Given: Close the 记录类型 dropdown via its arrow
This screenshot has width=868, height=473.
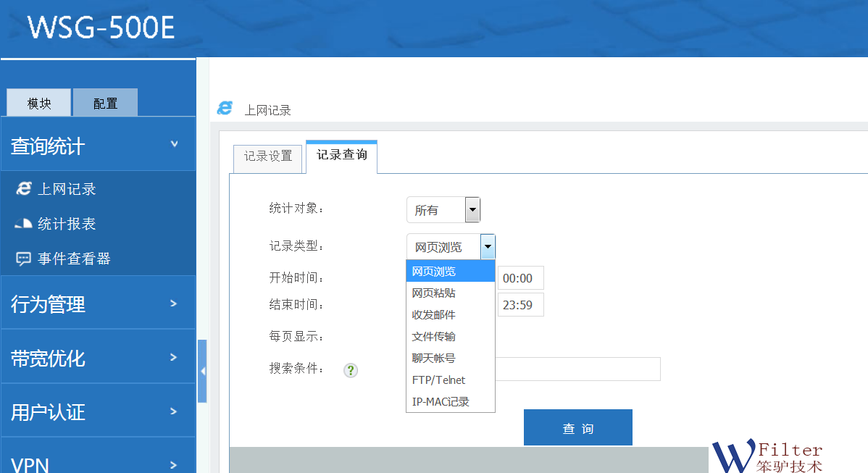Looking at the screenshot, I should [488, 247].
